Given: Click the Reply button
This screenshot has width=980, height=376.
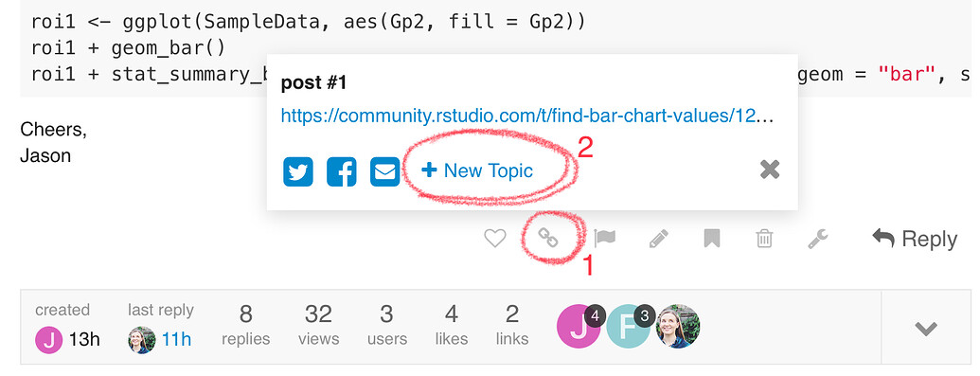Looking at the screenshot, I should coord(915,239).
